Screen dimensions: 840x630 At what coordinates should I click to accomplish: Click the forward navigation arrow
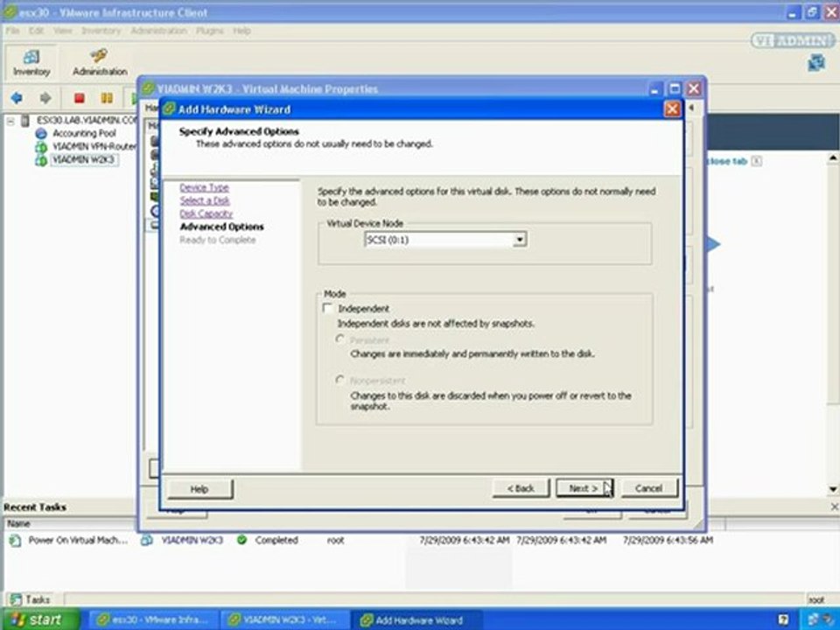(45, 97)
